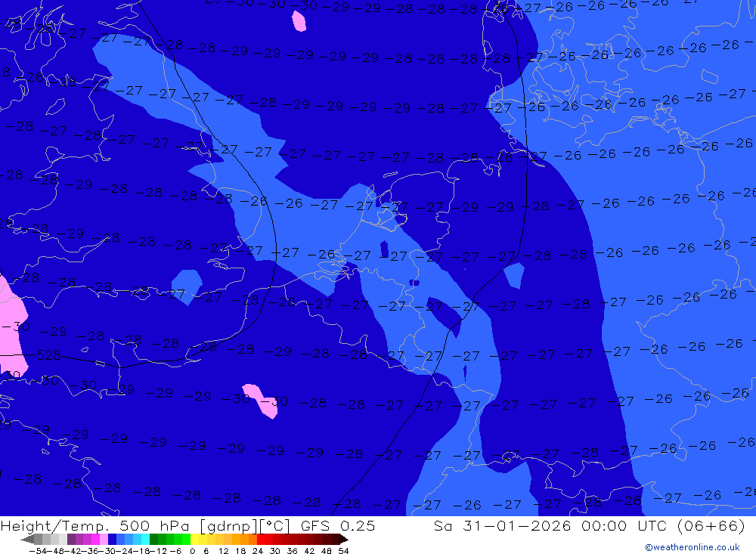Click the "00:00 UTC" time text
This screenshot has height=554, width=756.
(x=624, y=525)
